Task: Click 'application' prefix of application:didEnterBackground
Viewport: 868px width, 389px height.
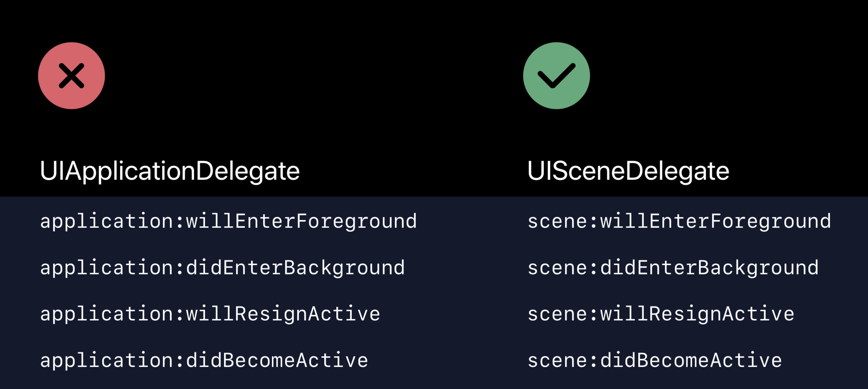Action: (106, 268)
